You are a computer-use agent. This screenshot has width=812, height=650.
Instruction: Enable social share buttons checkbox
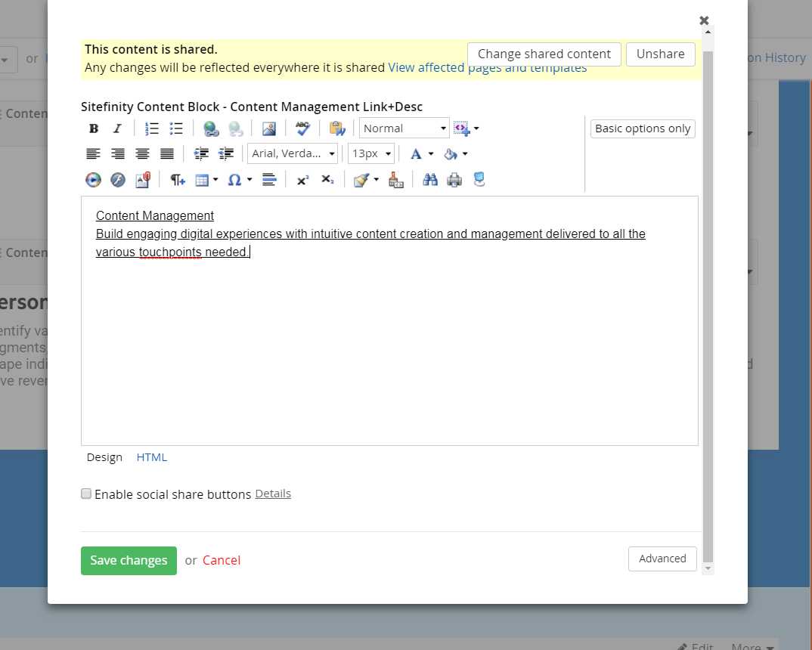(x=86, y=494)
